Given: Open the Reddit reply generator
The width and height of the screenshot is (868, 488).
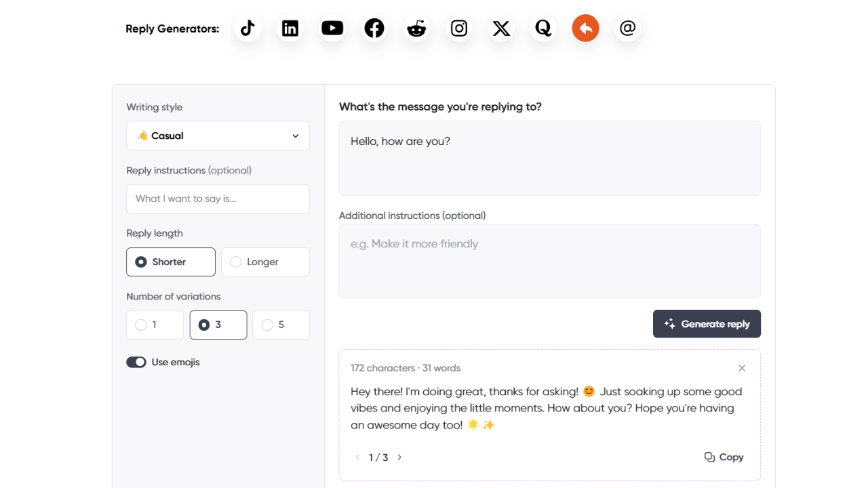Looking at the screenshot, I should [x=416, y=28].
